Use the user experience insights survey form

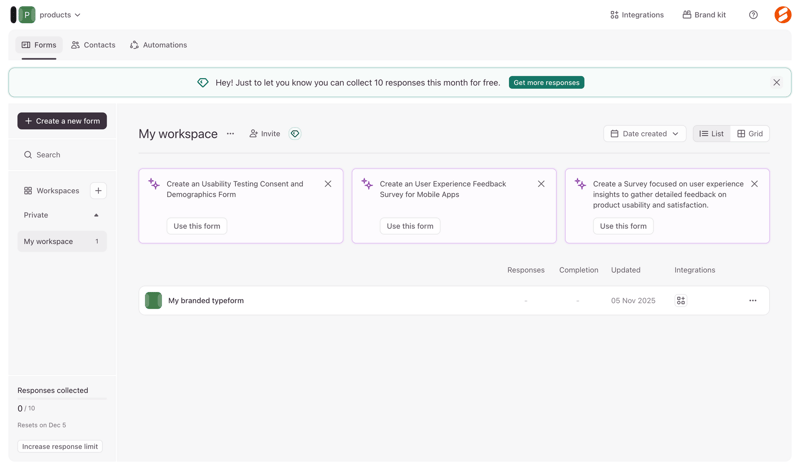pos(623,226)
